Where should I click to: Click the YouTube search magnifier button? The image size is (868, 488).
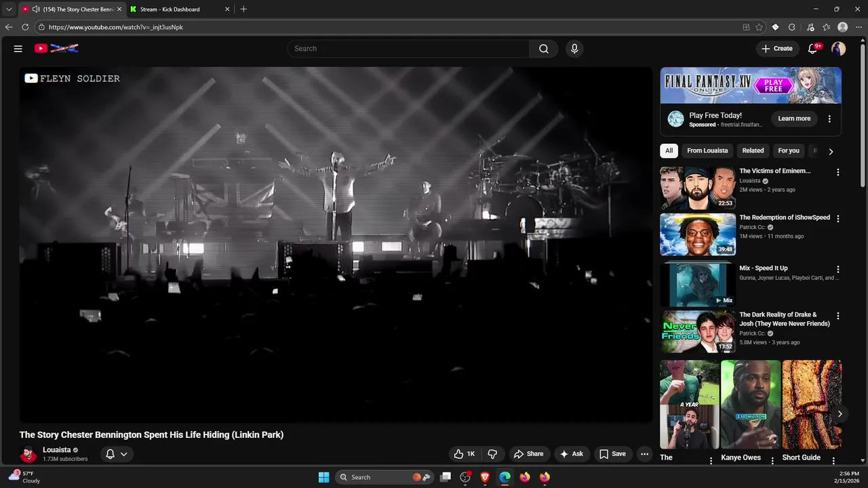point(544,49)
